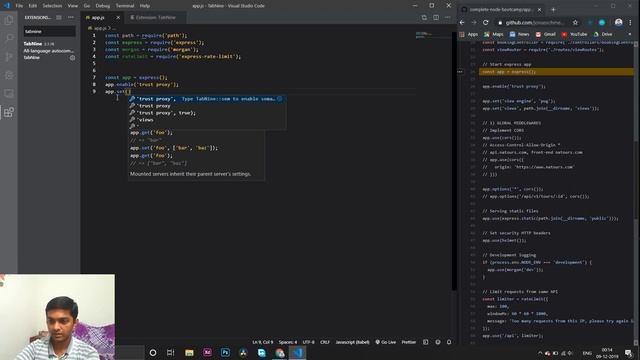Open a new tab in Chrome
This screenshot has height=360, width=640.
(553, 9)
